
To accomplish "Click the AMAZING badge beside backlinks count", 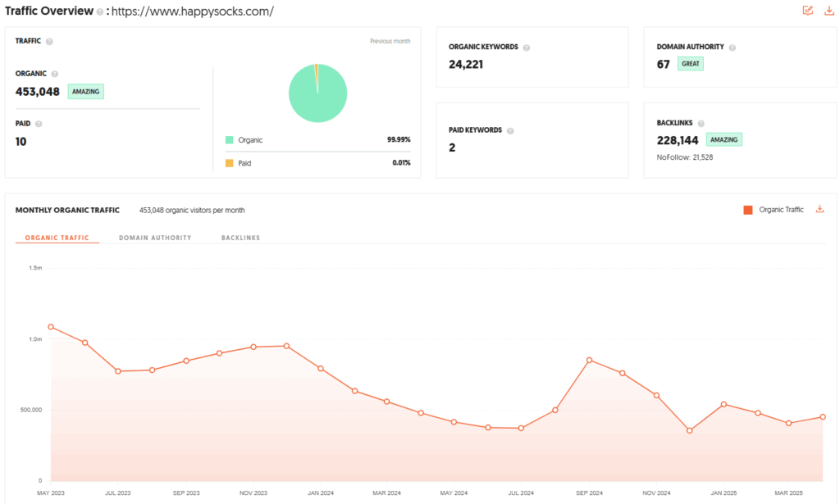I will (x=724, y=139).
